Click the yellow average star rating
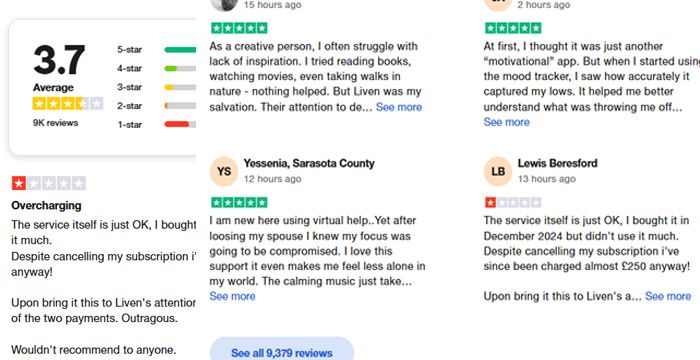This screenshot has height=360, width=700. coord(68,104)
